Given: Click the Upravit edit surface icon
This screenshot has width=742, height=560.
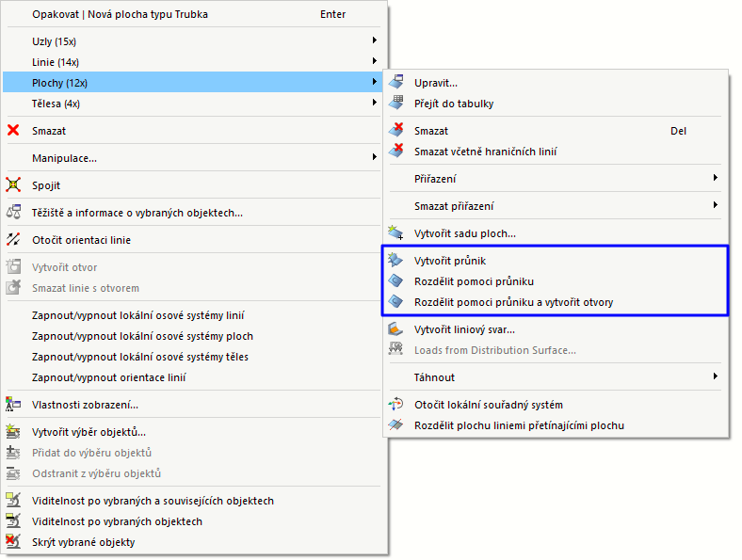Looking at the screenshot, I should click(x=396, y=83).
